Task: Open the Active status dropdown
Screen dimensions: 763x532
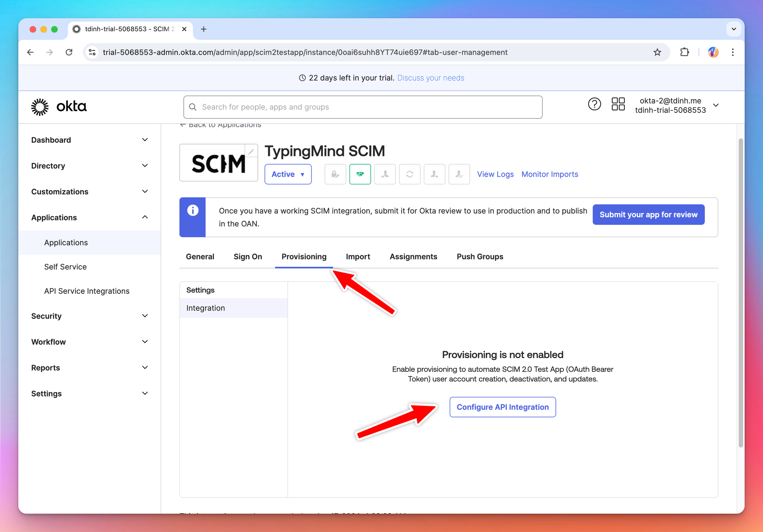Action: [288, 174]
